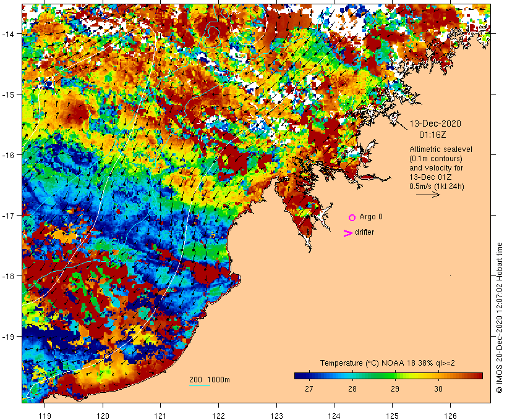The image size is (507, 420).
Task: Click the magenta Argo circle legend marker
Action: 352,217
